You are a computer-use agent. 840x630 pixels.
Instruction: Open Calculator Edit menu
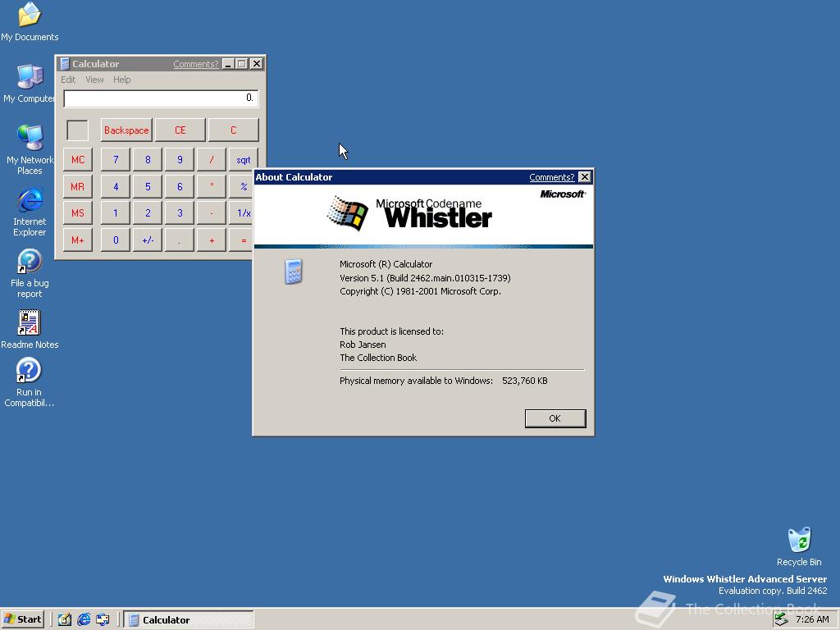coord(68,80)
